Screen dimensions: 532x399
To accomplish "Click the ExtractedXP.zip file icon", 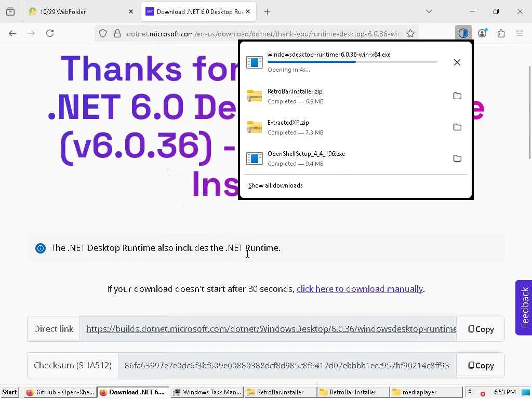I will coord(255,127).
